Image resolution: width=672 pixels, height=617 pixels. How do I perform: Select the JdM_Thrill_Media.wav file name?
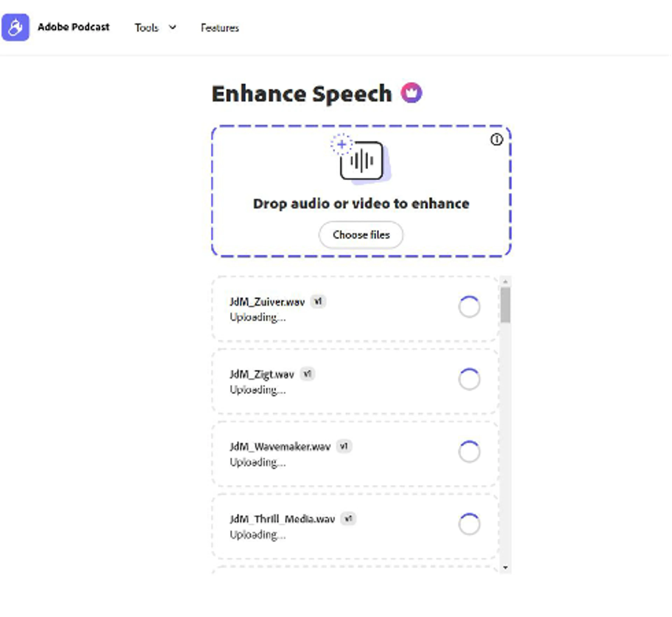(x=282, y=519)
